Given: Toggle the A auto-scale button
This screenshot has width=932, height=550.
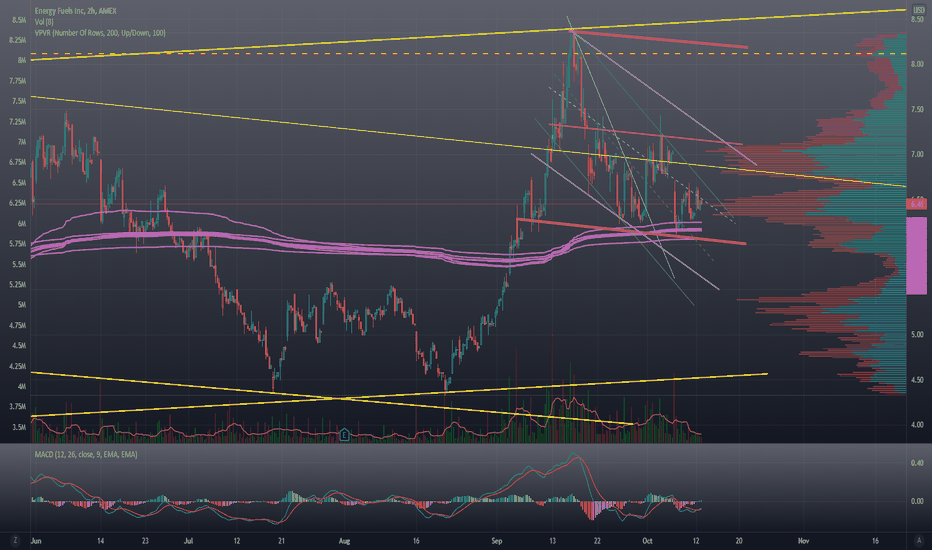Looking at the screenshot, I should (918, 540).
